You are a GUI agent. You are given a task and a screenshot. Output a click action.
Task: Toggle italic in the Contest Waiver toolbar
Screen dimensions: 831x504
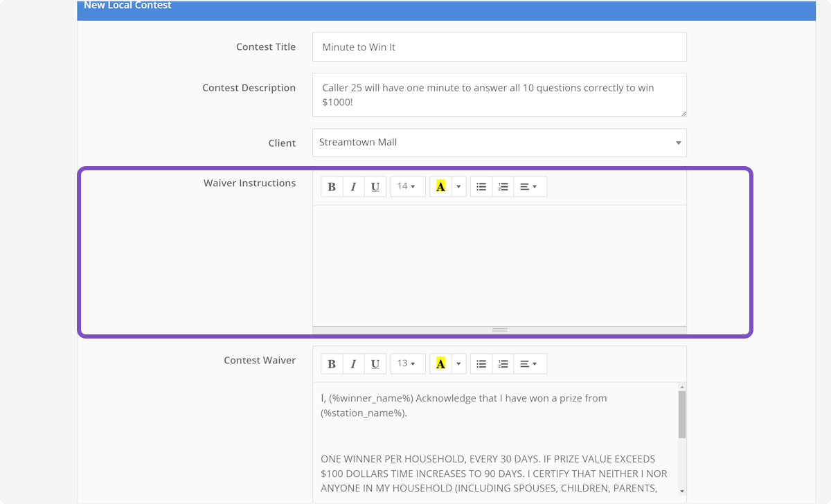click(353, 363)
